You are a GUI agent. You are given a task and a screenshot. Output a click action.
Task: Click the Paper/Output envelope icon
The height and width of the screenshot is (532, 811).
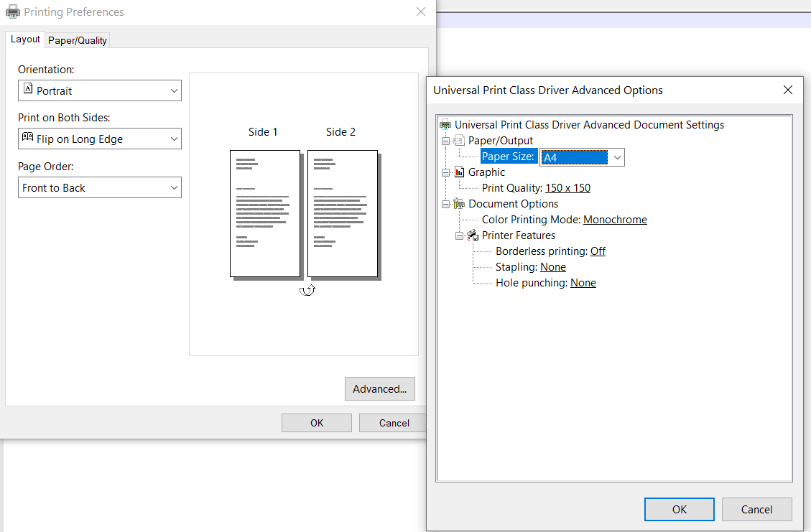coord(460,141)
